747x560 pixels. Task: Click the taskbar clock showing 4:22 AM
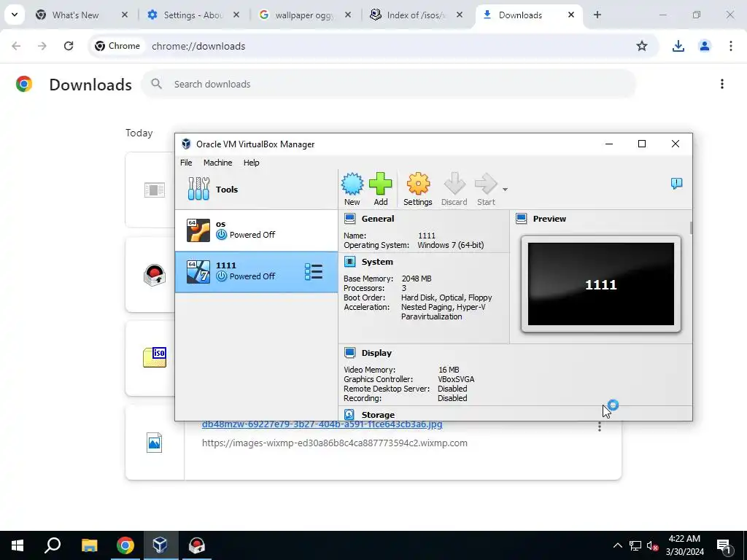(684, 545)
